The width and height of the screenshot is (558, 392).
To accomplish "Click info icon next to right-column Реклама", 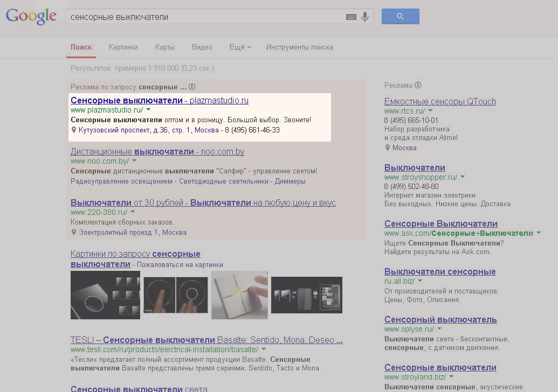I will pyautogui.click(x=418, y=85).
